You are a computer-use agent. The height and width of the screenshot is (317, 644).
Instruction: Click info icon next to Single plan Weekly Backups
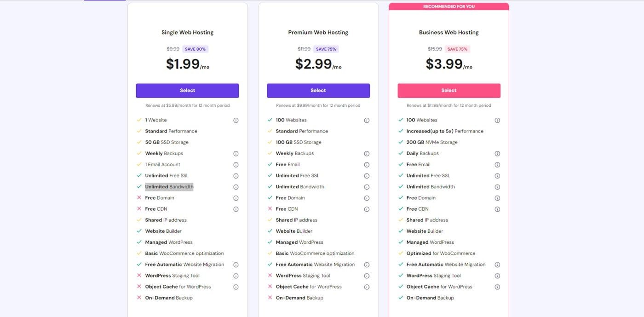click(x=236, y=154)
